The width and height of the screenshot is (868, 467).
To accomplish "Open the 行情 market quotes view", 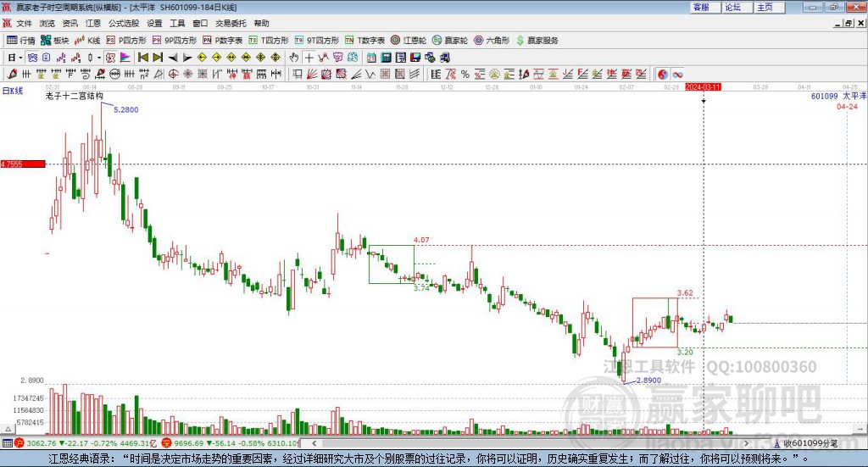I will pyautogui.click(x=20, y=41).
